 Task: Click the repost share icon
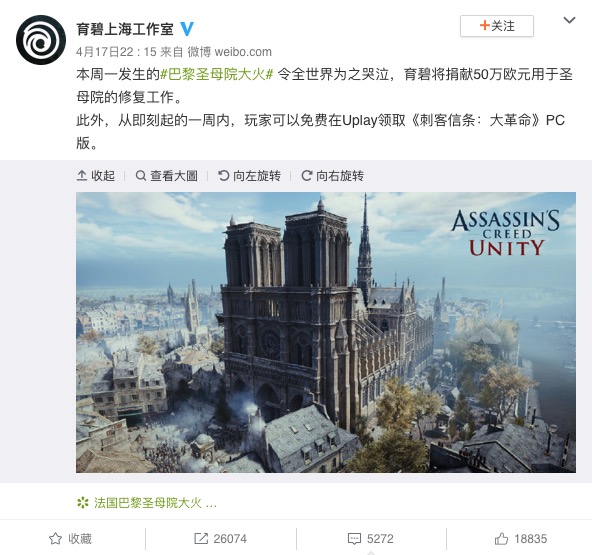(x=201, y=538)
